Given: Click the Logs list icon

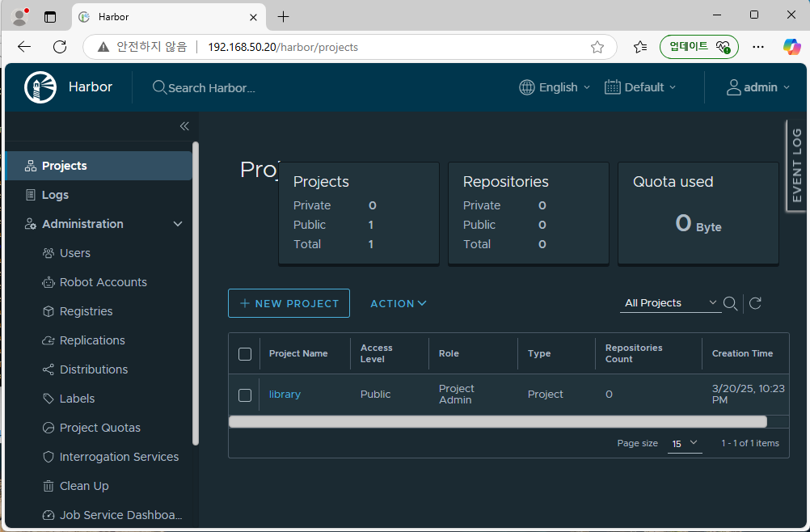Looking at the screenshot, I should [31, 195].
